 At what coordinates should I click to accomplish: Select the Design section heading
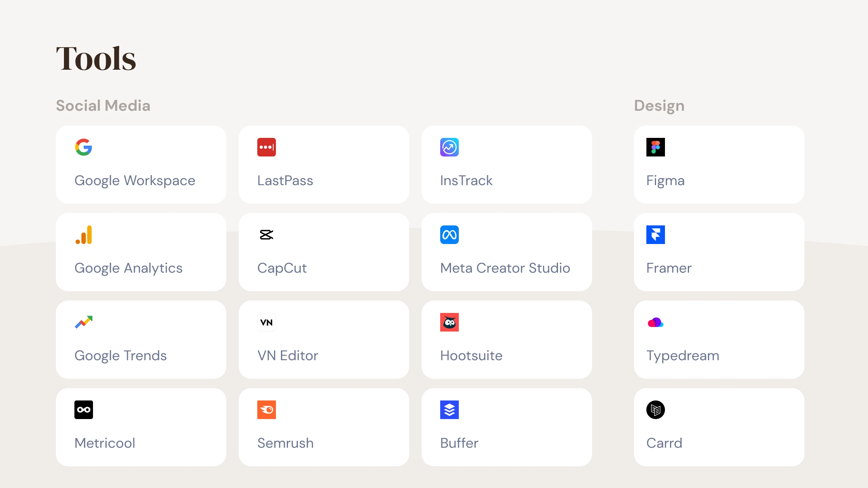pos(659,106)
